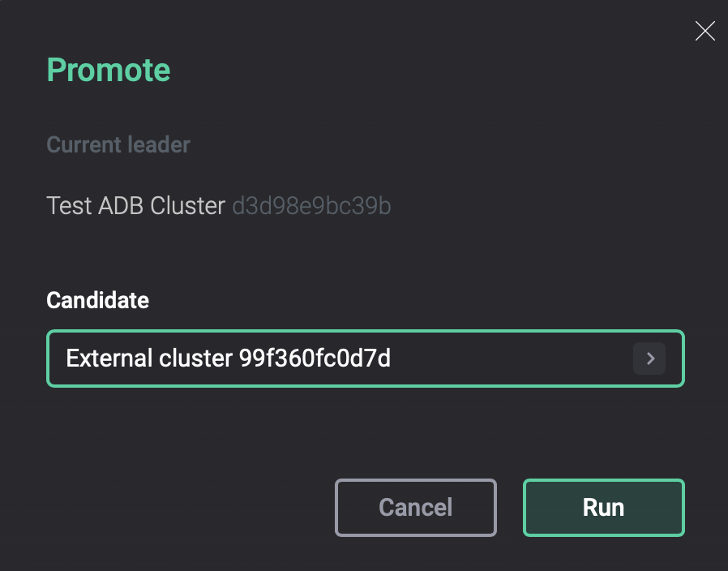
Task: Run the promote action for External cluster
Action: pos(603,508)
